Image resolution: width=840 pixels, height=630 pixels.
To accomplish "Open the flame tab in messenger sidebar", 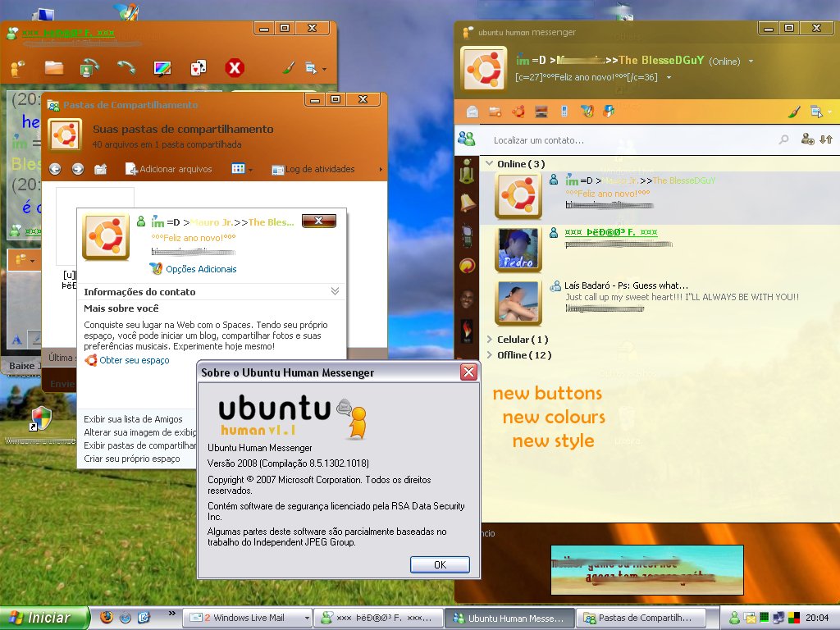I will 467,331.
